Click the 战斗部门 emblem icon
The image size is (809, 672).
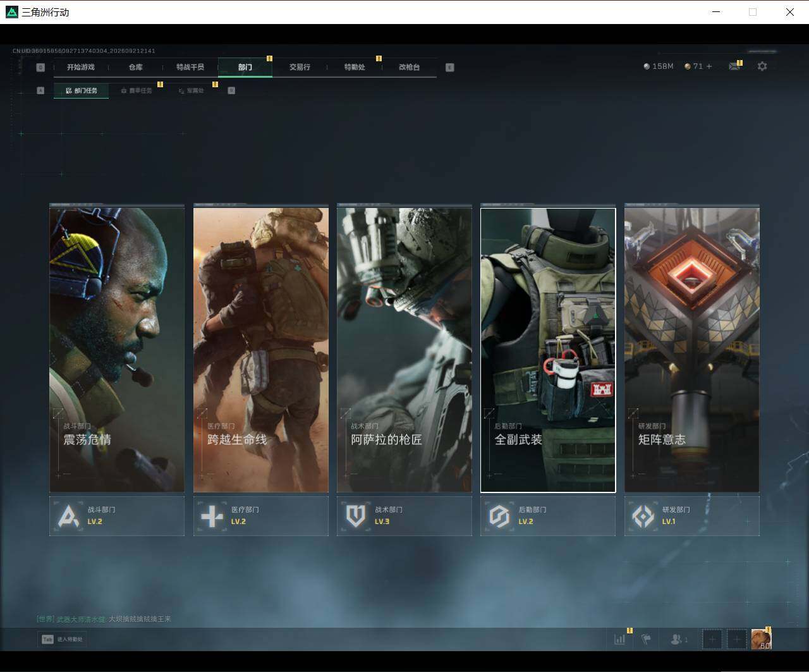(68, 516)
